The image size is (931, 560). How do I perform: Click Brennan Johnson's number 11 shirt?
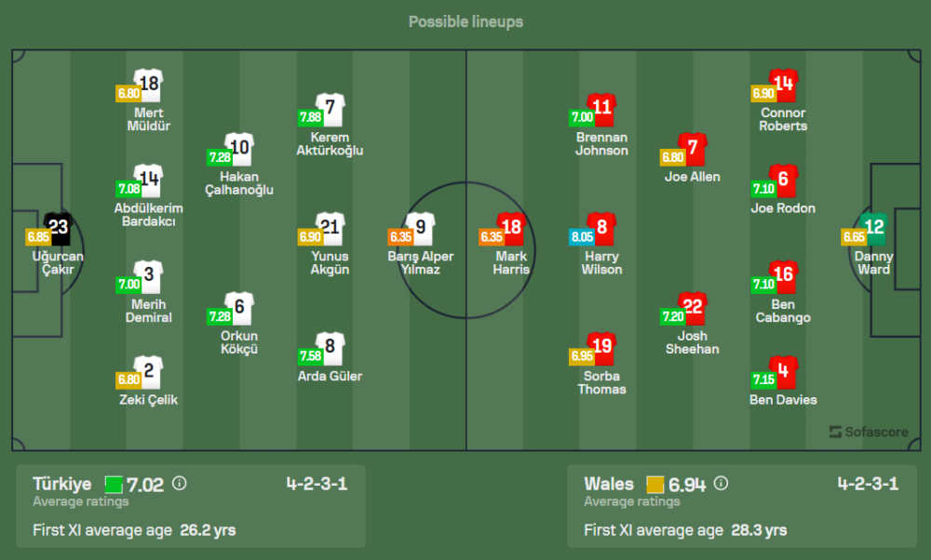coord(602,109)
